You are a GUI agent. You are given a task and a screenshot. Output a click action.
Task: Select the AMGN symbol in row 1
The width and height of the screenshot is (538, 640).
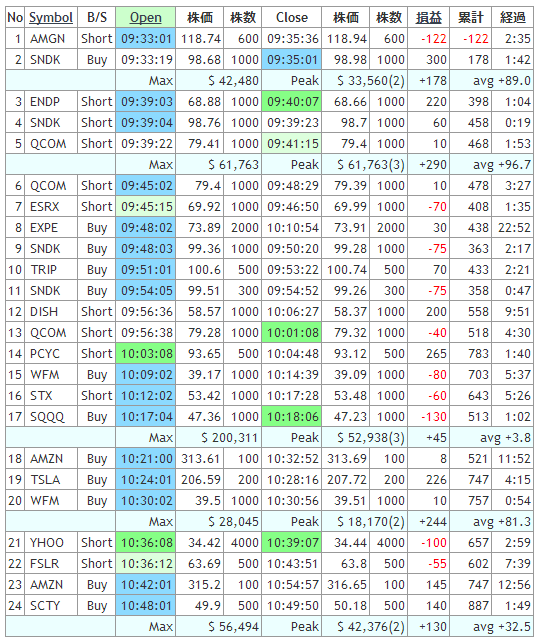pos(47,39)
